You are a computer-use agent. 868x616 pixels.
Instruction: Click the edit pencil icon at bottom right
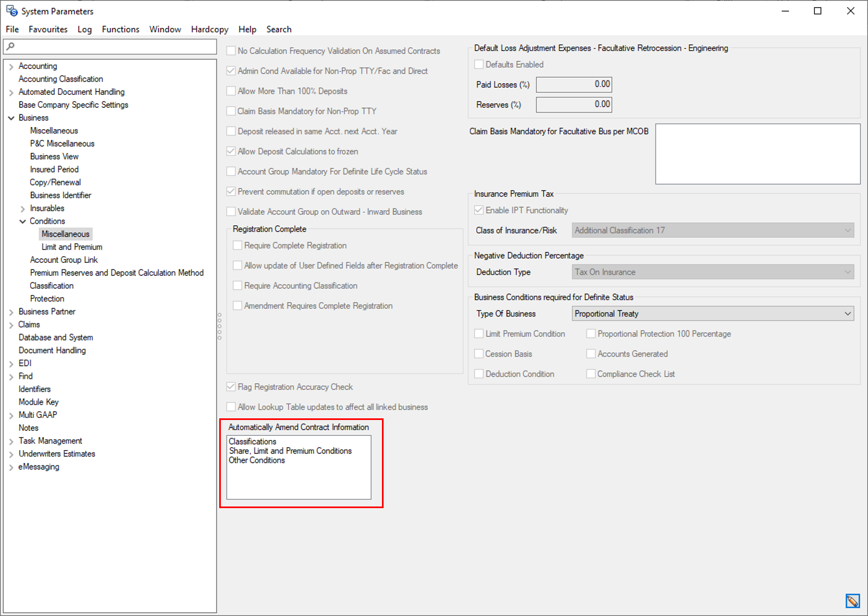852,601
